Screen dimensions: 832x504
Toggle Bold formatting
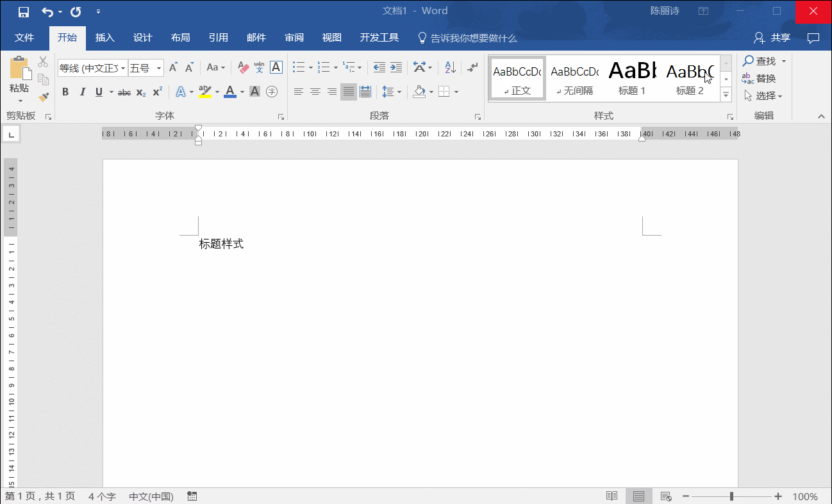[x=65, y=92]
